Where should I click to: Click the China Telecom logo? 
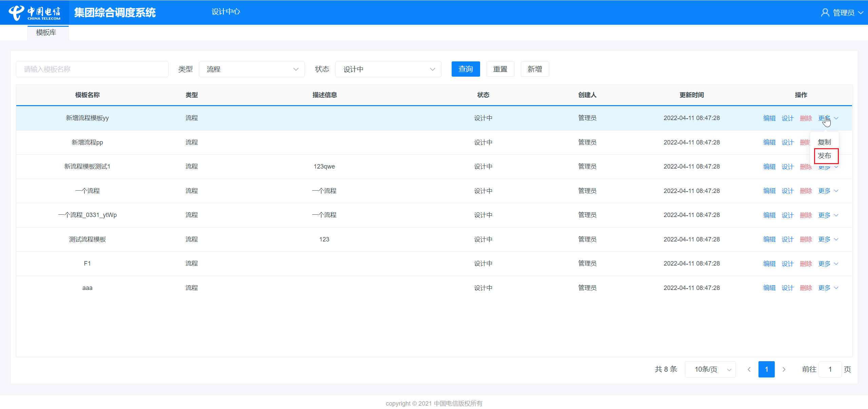click(x=34, y=13)
